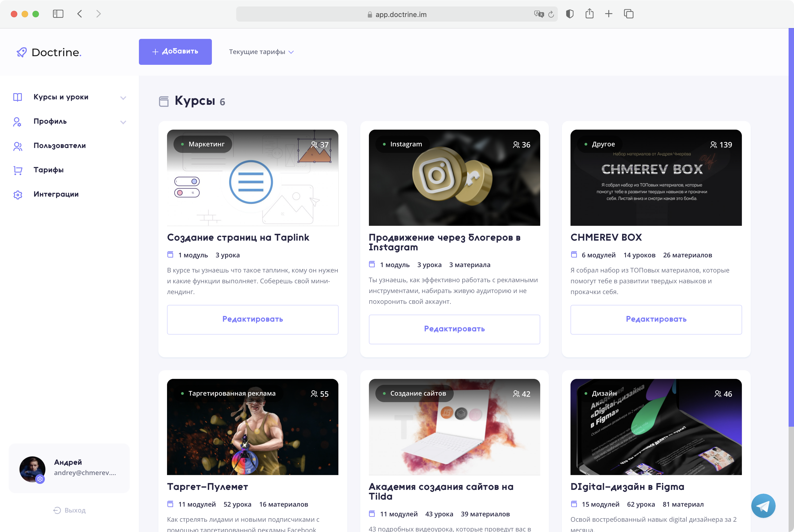Click the modules icon under Таргет-Пулемет

[x=171, y=504]
